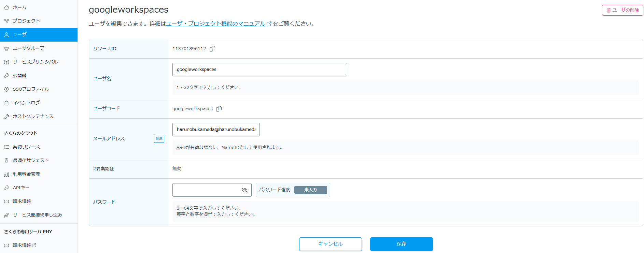Click resource ID value 113701896112
This screenshot has height=253, width=644.
pos(189,49)
